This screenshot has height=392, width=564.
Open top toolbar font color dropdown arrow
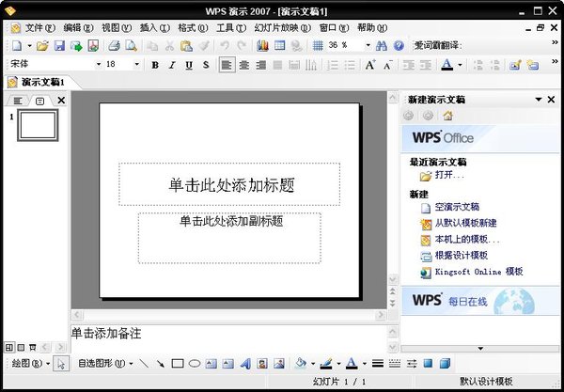click(x=460, y=65)
